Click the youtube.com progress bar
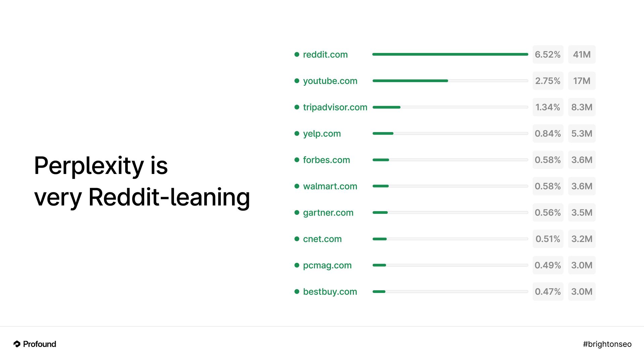 pos(450,81)
